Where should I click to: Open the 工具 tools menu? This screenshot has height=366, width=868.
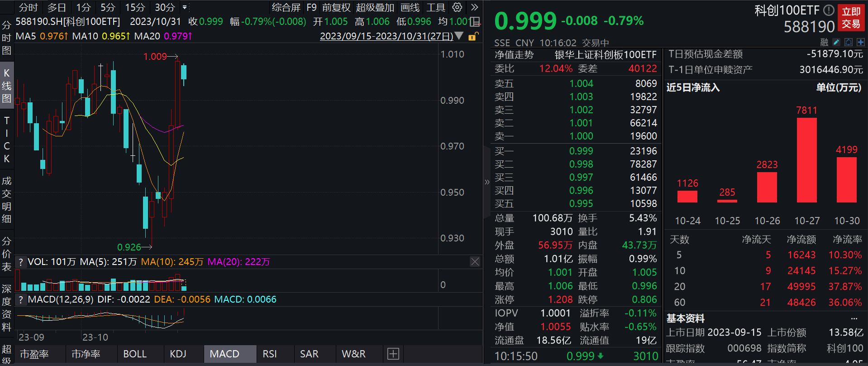(x=436, y=7)
